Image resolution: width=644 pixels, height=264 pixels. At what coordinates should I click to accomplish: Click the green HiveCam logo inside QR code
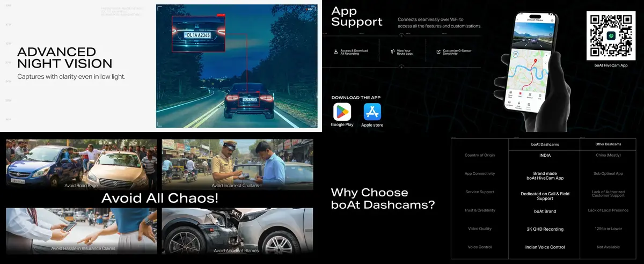pyautogui.click(x=610, y=35)
